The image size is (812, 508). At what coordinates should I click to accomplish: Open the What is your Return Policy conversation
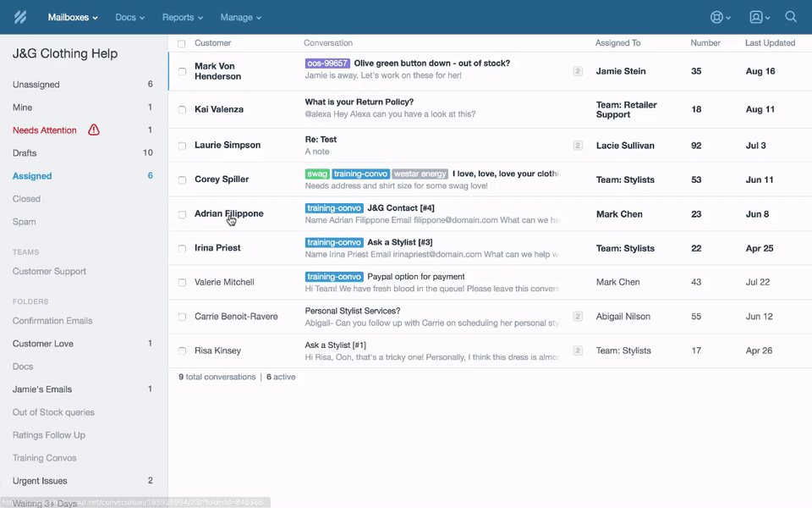359,102
